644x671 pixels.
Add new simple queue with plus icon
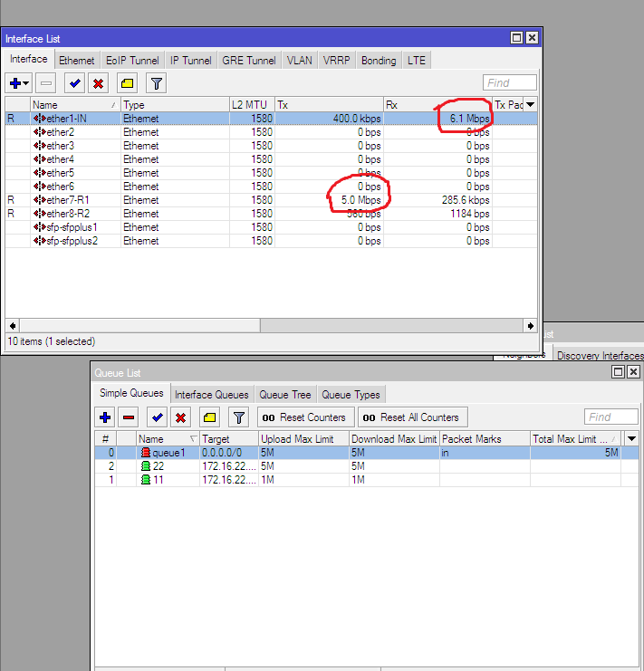[x=105, y=417]
